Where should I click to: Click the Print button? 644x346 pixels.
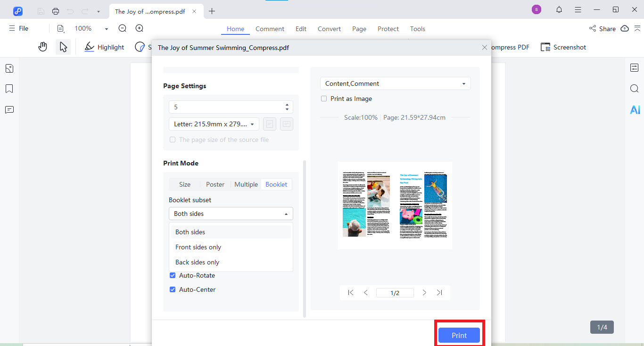click(x=459, y=335)
